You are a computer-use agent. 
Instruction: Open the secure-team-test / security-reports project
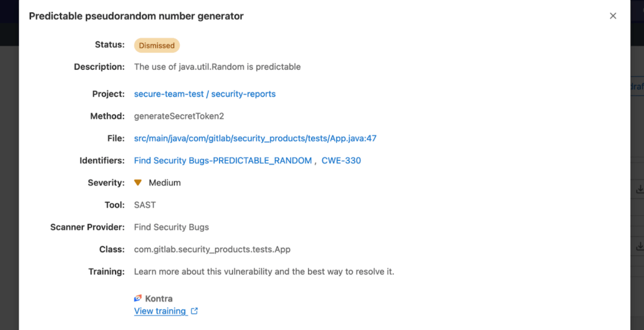point(205,94)
